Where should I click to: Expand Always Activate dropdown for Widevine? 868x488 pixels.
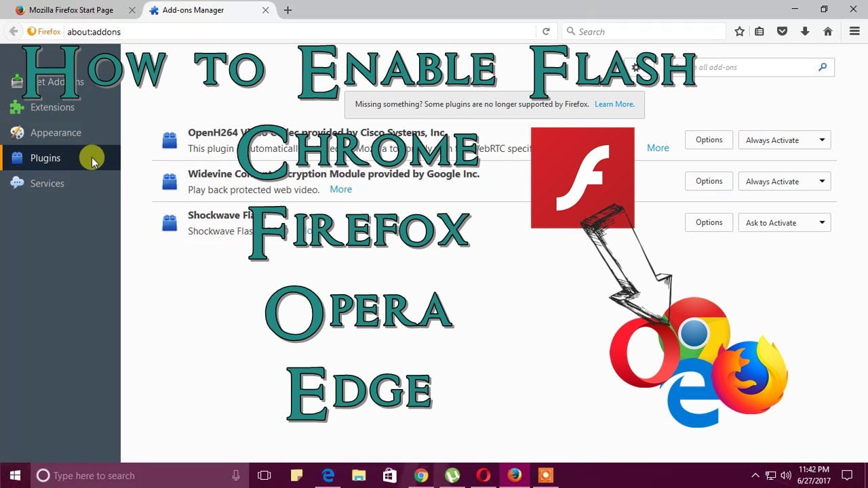click(x=784, y=182)
